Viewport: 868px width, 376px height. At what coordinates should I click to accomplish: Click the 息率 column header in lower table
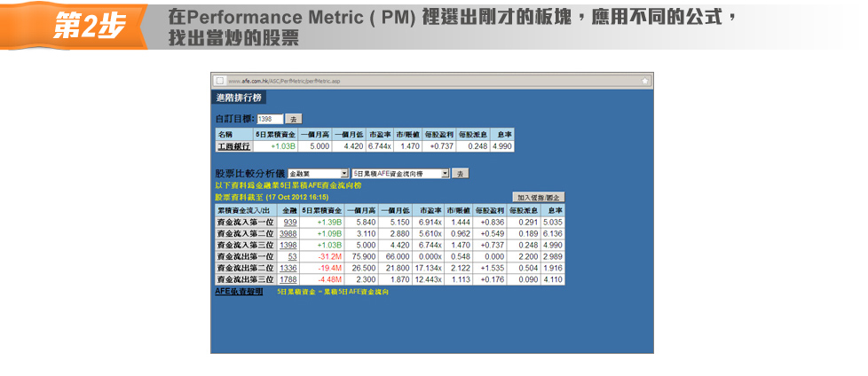click(x=556, y=210)
